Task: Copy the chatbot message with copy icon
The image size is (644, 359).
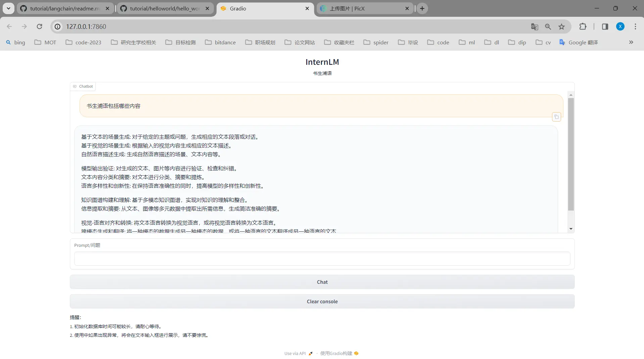Action: (556, 117)
